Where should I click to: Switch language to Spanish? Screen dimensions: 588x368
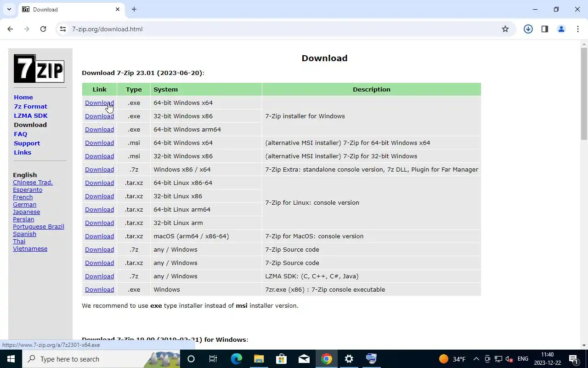24,234
